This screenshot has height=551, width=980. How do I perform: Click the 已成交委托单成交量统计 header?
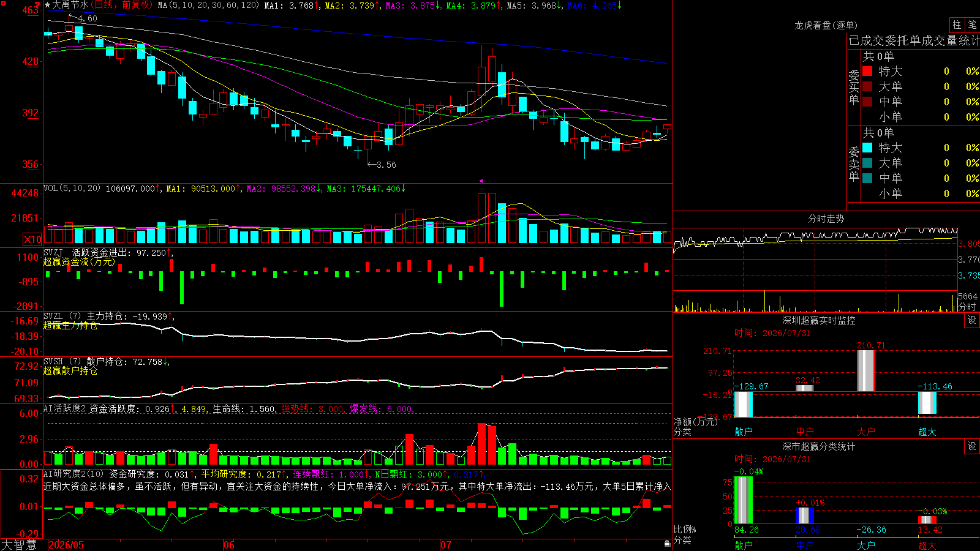click(914, 40)
